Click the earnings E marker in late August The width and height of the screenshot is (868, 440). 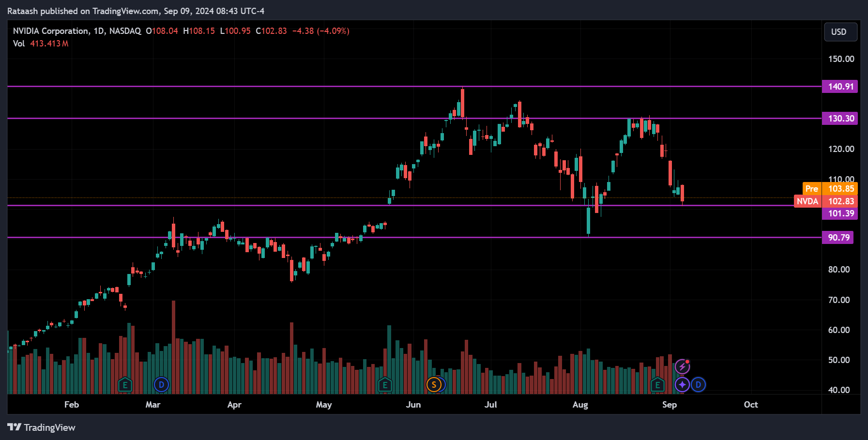[x=657, y=385]
